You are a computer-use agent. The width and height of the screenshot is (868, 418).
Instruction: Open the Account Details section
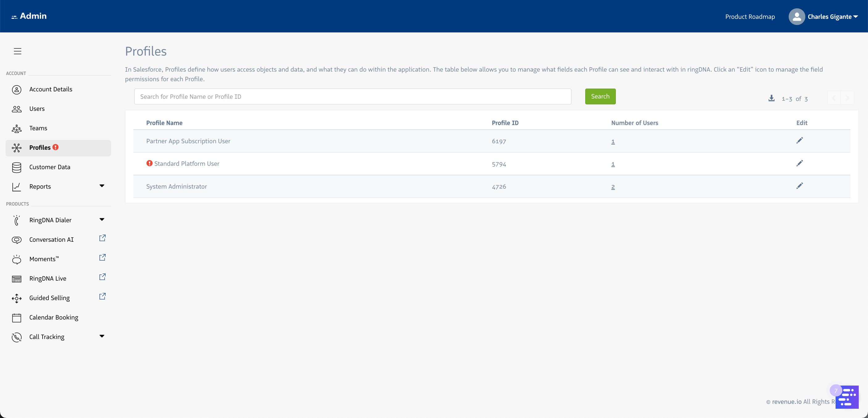51,89
